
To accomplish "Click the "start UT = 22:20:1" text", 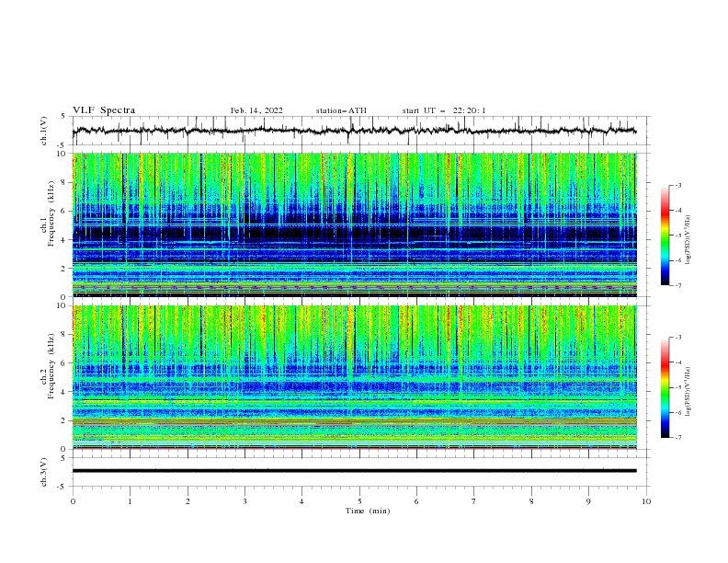I will click(x=444, y=110).
